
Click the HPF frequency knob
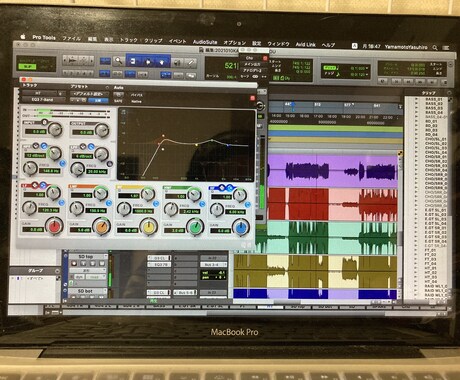point(30,168)
